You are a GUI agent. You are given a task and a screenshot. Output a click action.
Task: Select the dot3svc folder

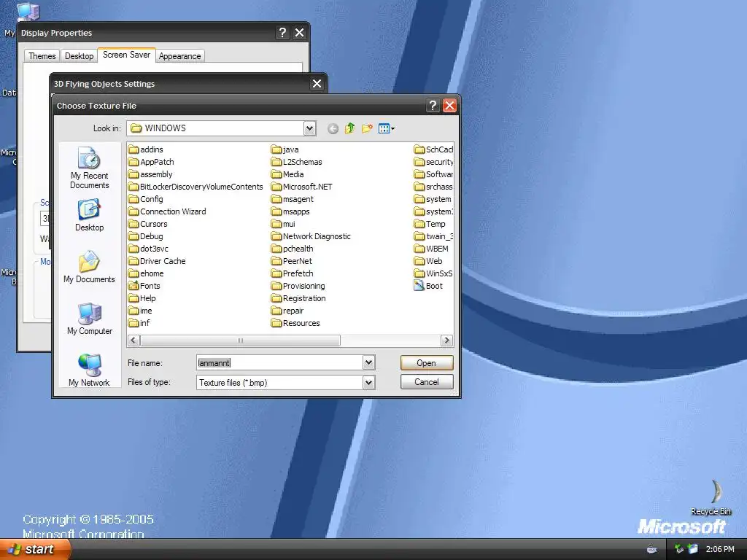pyautogui.click(x=148, y=249)
